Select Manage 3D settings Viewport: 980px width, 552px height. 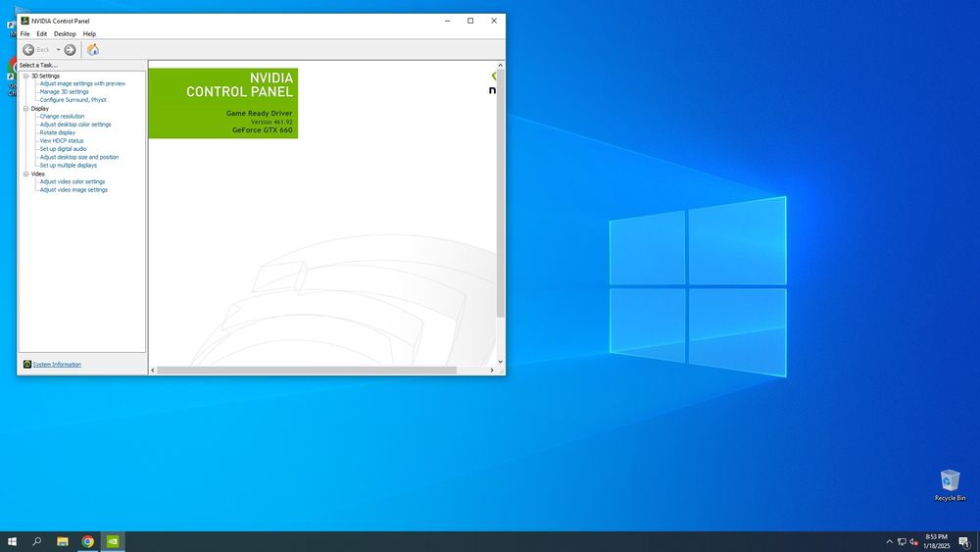coord(65,91)
